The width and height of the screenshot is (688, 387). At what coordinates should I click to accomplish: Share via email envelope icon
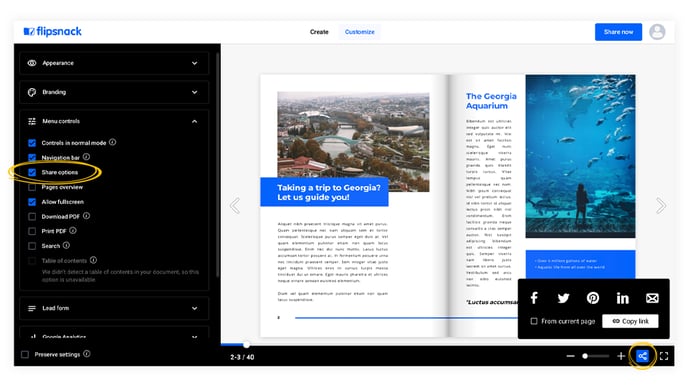(652, 298)
